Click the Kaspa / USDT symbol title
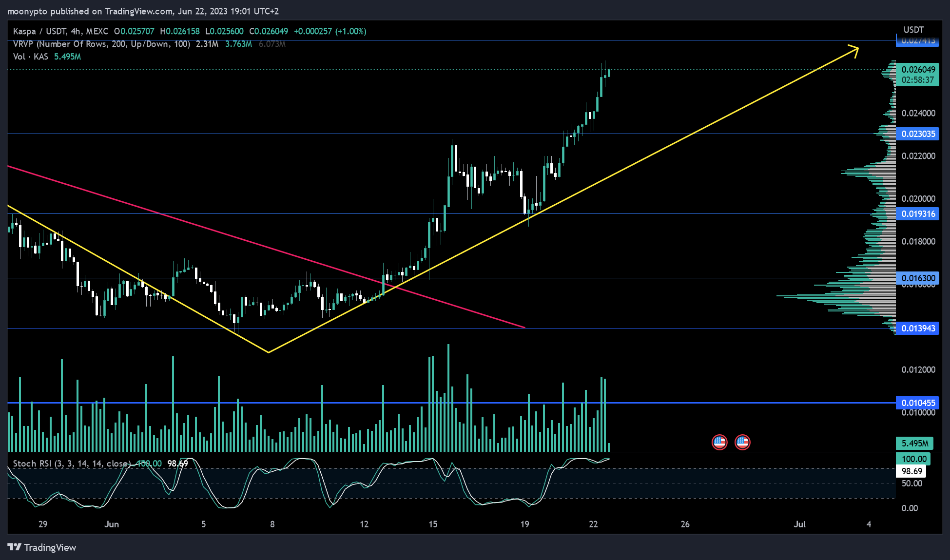This screenshot has width=950, height=560. [x=60, y=31]
